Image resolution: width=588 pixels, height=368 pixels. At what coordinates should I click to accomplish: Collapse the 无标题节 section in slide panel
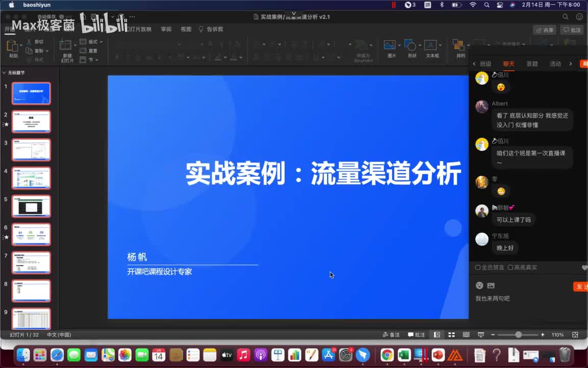4,73
